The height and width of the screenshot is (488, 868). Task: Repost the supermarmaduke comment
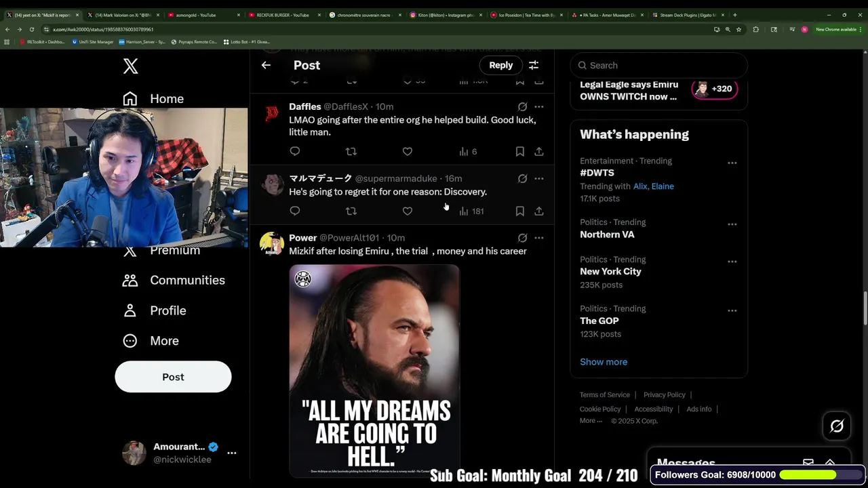tap(351, 211)
